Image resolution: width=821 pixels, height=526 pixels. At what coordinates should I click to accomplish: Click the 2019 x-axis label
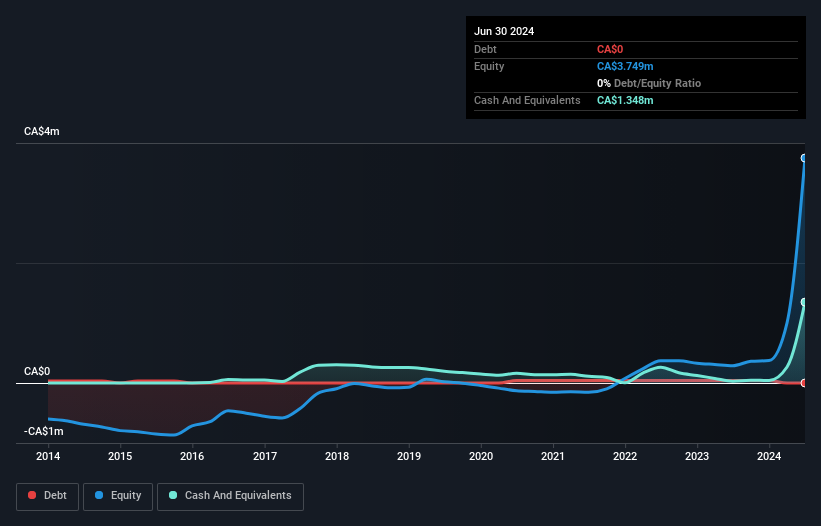tap(409, 456)
